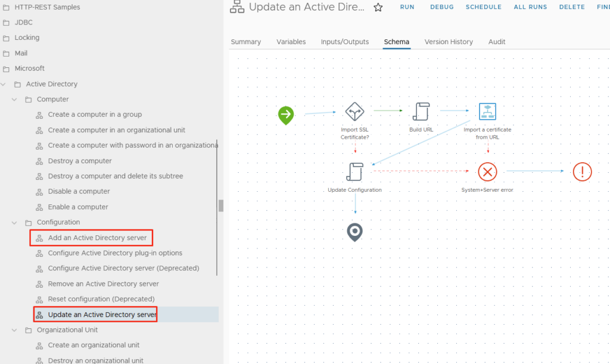Collapse the Active Directory folder

tap(4, 84)
